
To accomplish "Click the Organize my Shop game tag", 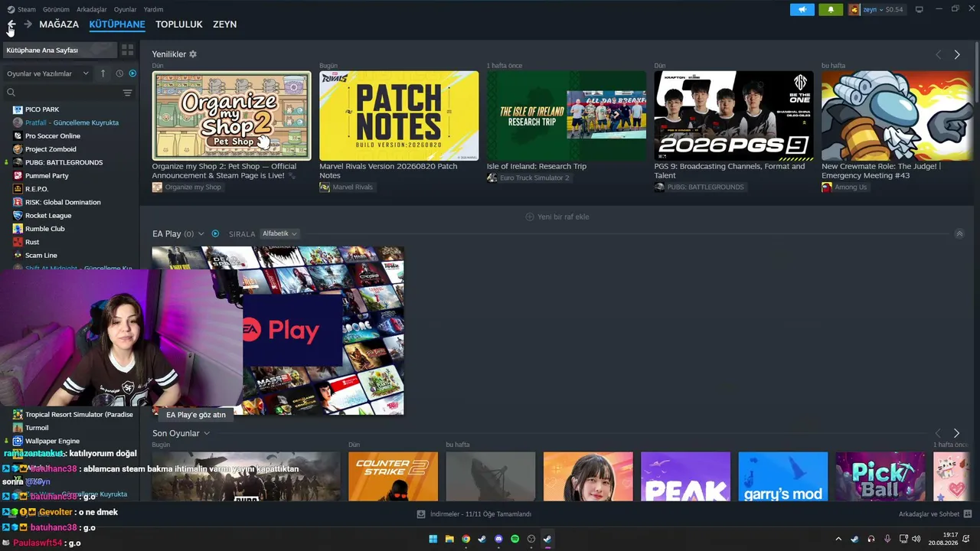I will click(187, 187).
